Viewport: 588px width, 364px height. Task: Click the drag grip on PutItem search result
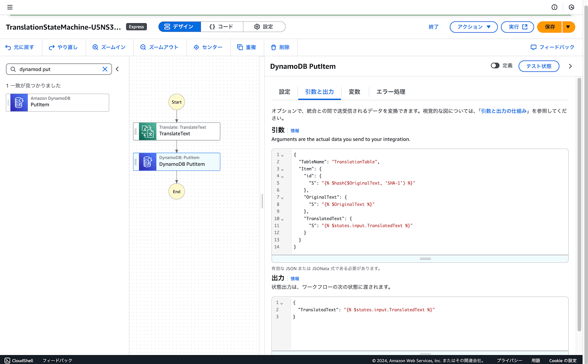point(8,103)
